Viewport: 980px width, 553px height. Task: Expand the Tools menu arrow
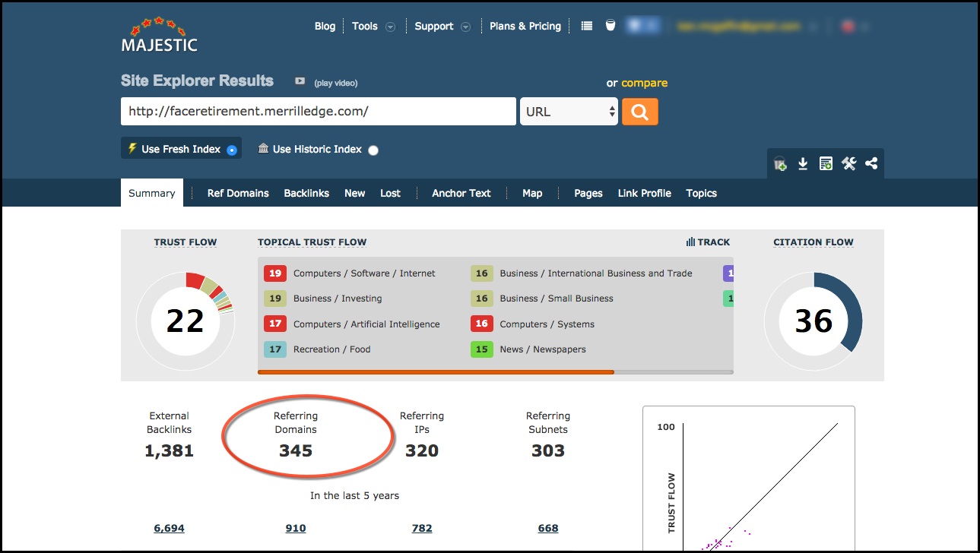click(x=390, y=27)
